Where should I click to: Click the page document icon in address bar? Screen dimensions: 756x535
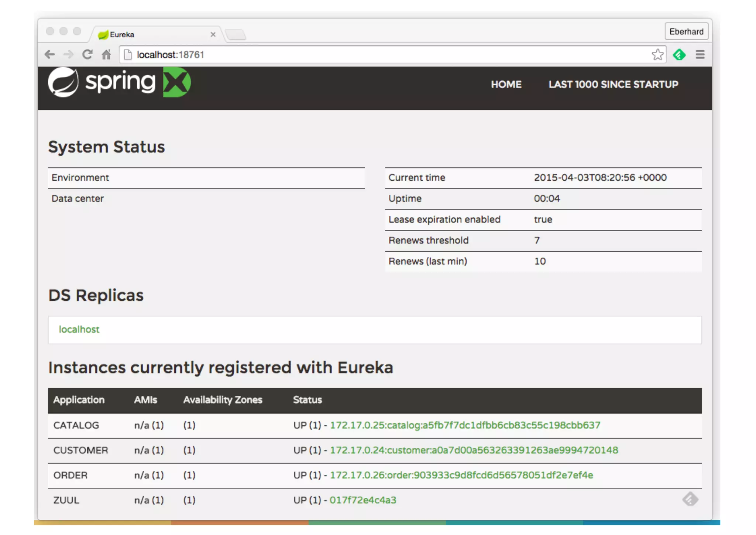[128, 55]
